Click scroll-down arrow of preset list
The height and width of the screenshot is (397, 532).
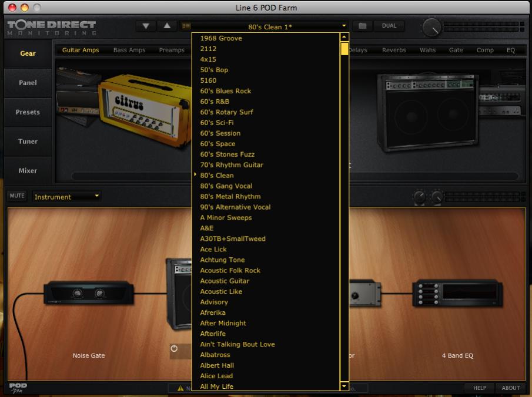tap(344, 386)
